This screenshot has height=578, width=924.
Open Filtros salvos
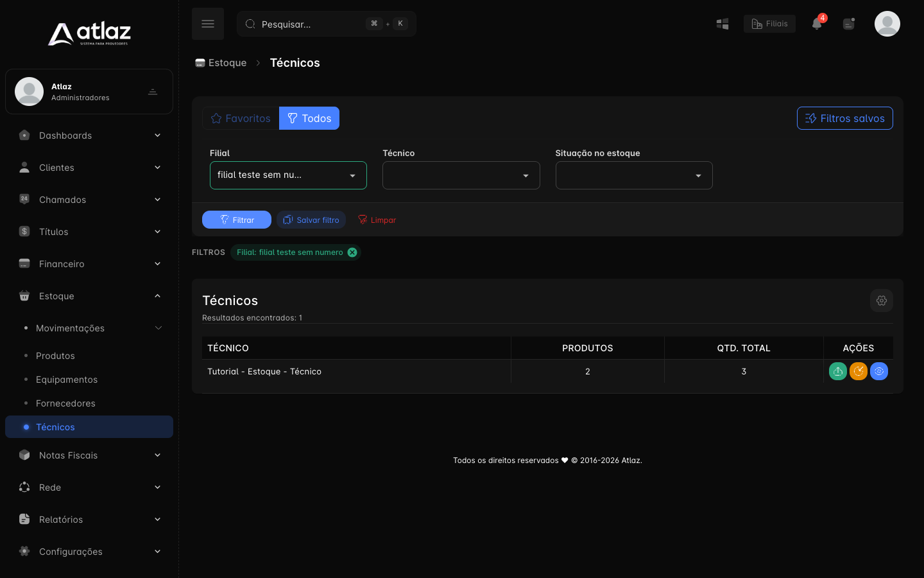(x=845, y=118)
